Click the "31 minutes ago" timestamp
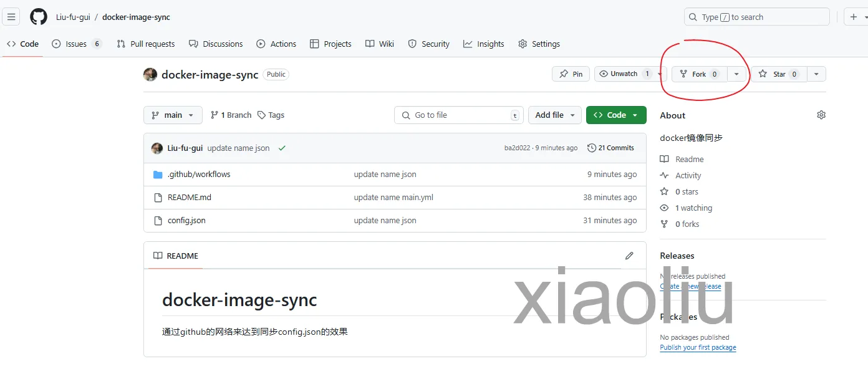 point(610,221)
